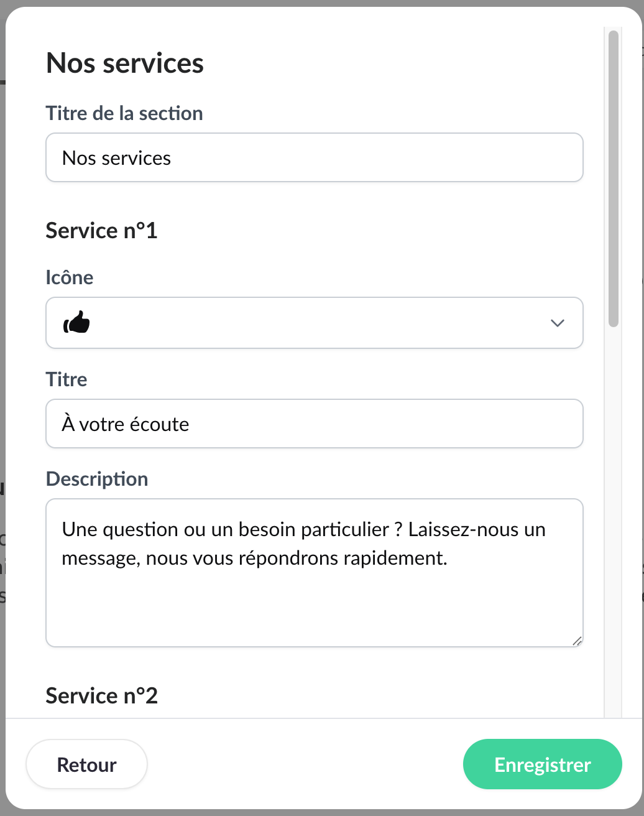Select the 'Icône' field label
644x816 pixels.
[70, 277]
